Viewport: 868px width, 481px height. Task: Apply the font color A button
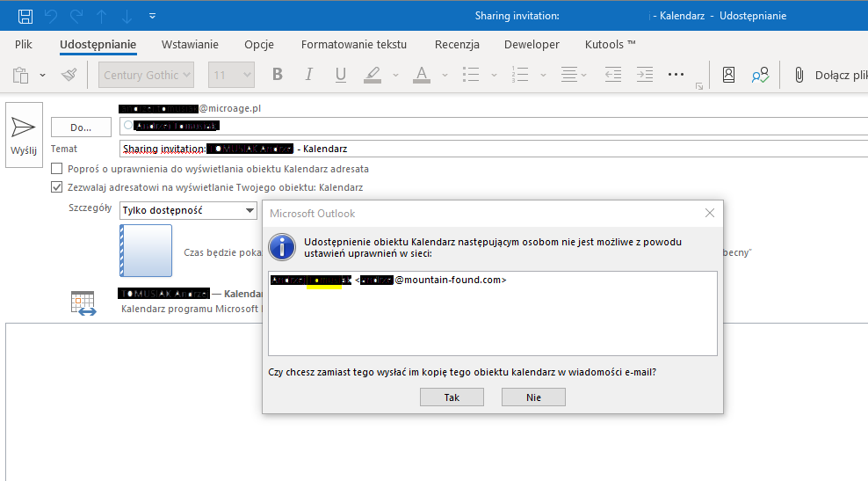coord(422,74)
